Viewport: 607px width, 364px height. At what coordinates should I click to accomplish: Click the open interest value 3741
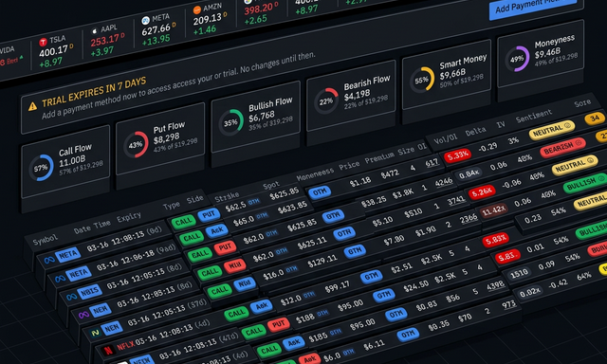click(x=456, y=200)
